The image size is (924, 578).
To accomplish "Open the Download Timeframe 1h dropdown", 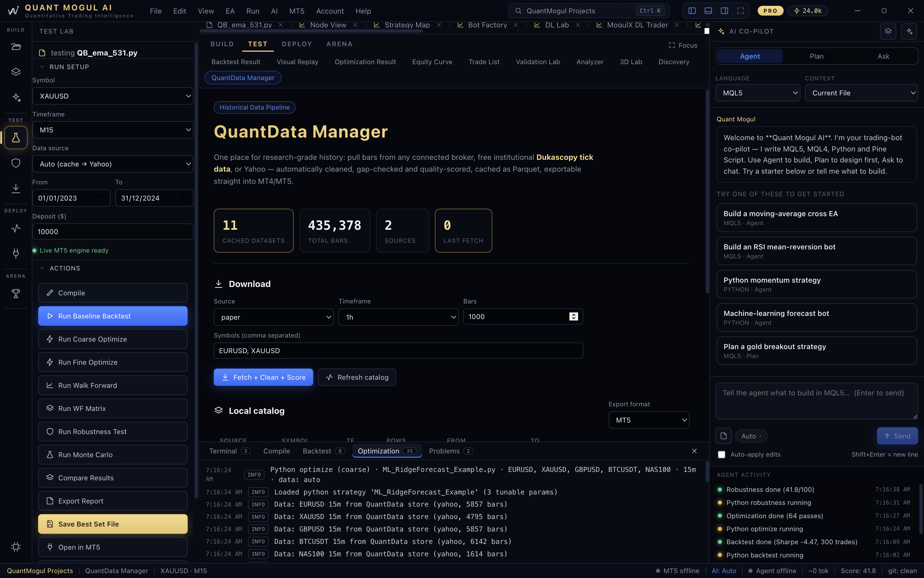I will [398, 317].
